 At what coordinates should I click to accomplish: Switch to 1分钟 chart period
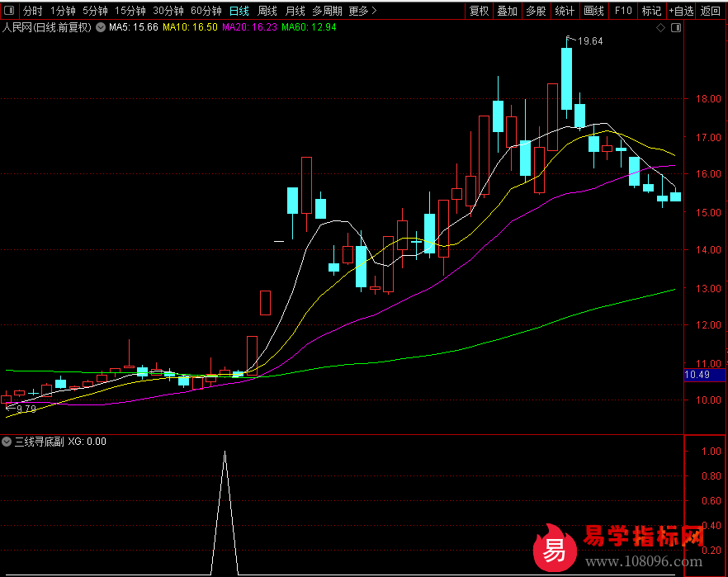[x=63, y=11]
